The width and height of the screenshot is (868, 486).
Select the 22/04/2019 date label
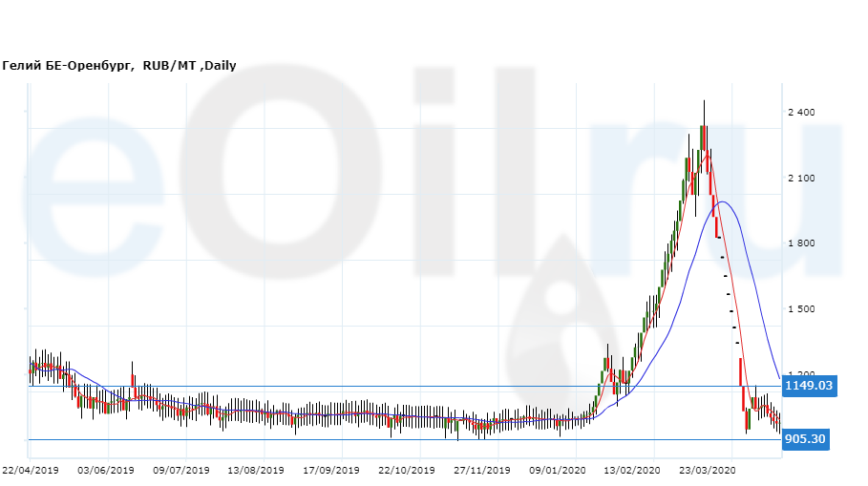[31, 471]
